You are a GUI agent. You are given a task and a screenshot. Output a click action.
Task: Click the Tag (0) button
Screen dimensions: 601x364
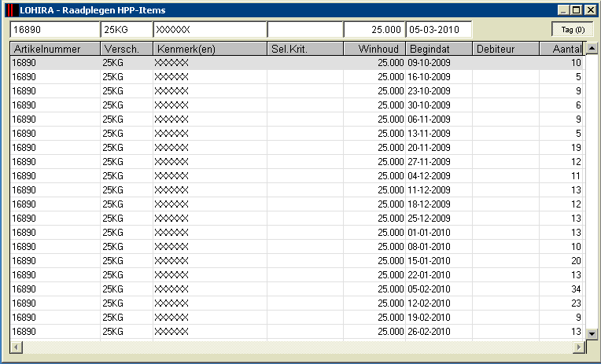573,30
